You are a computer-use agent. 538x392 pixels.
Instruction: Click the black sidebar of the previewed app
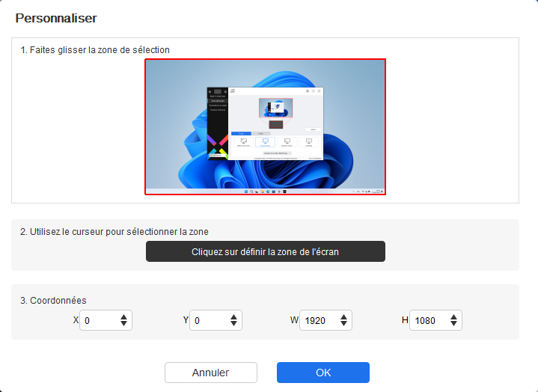(218, 123)
